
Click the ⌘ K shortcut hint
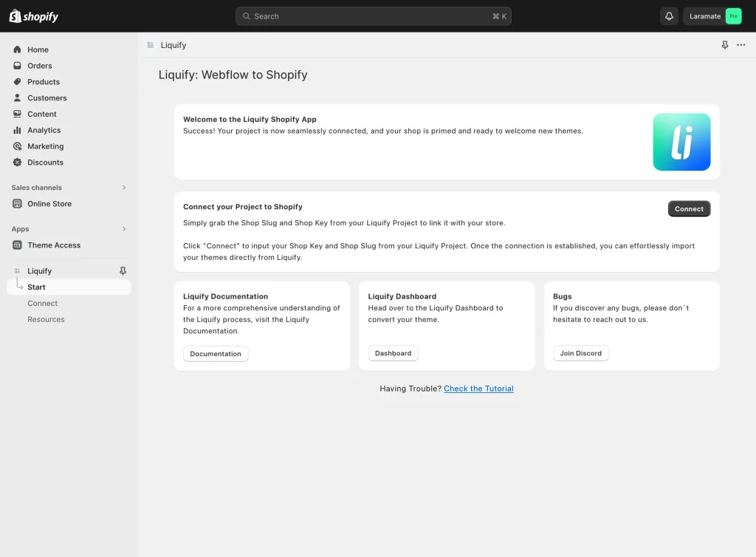500,16
